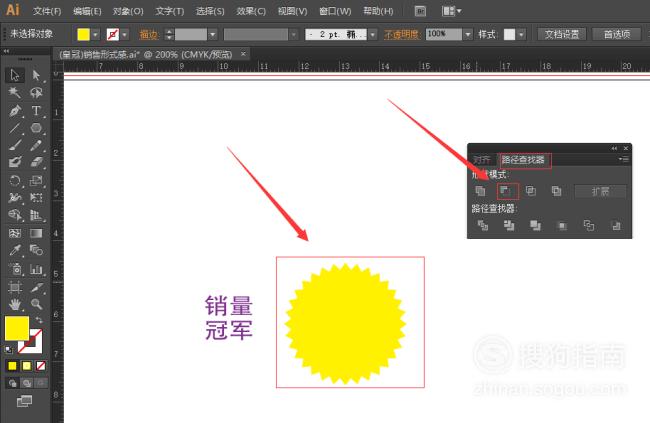
Task: Click Outline pathfinder icon
Action: click(589, 226)
